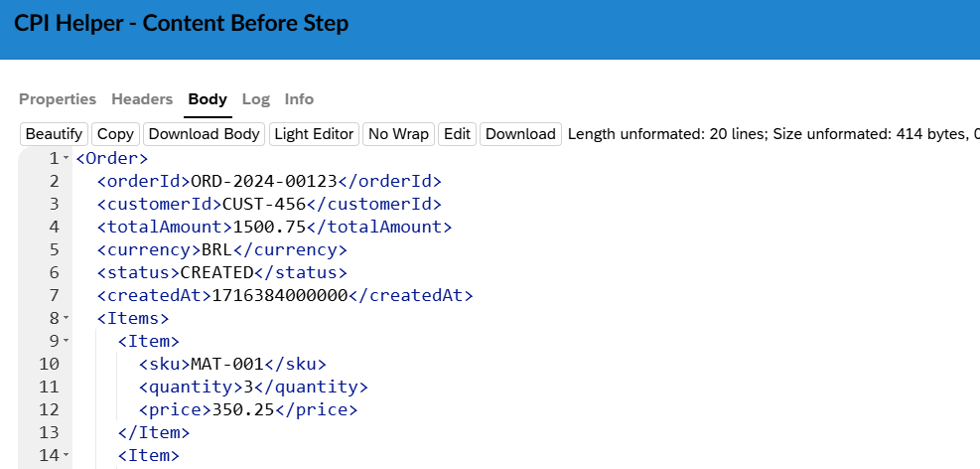Click the status value CREATED
The height and width of the screenshot is (469, 980).
coord(216,272)
